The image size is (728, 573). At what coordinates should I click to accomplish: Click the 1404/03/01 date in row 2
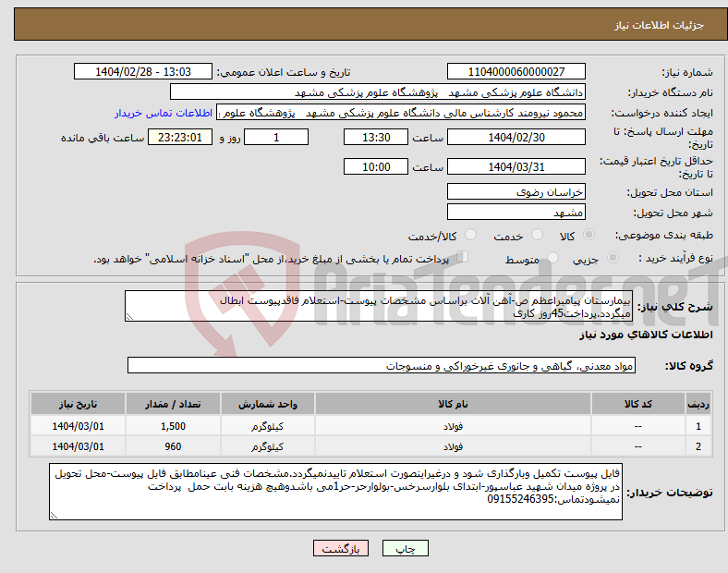point(78,446)
